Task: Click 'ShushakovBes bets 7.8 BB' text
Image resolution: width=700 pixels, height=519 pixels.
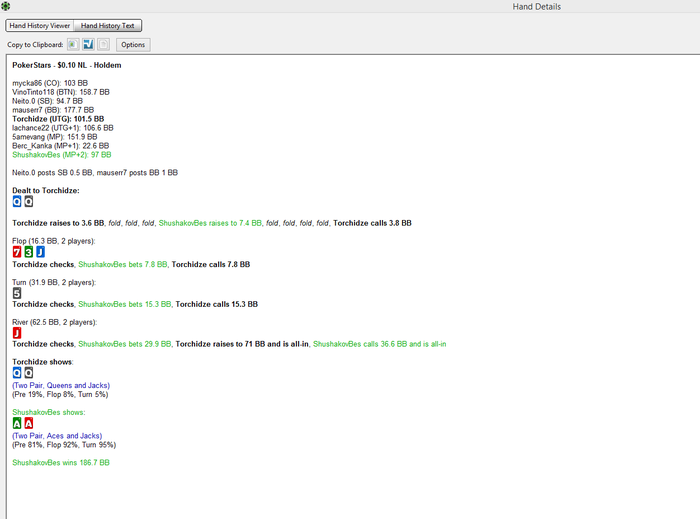Action: [123, 265]
